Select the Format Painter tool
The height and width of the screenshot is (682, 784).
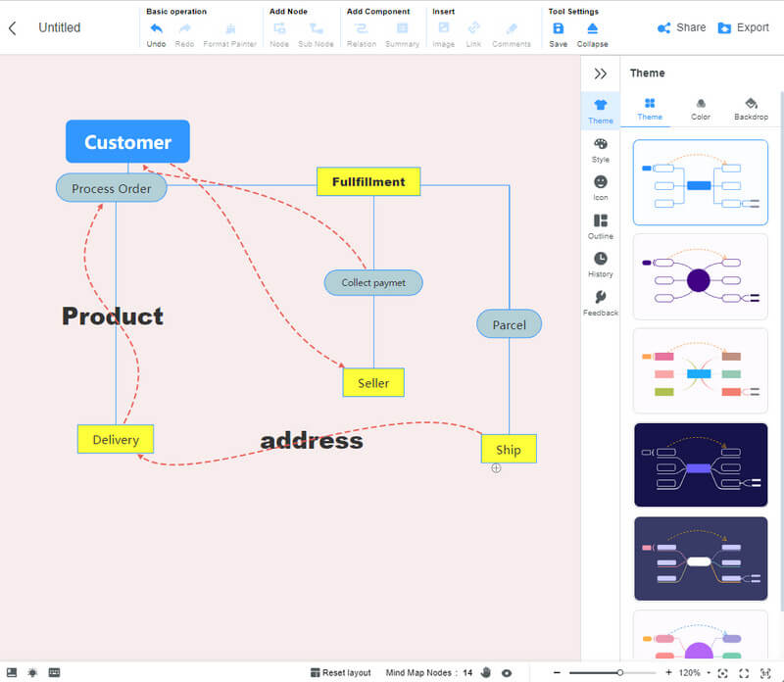tap(229, 31)
